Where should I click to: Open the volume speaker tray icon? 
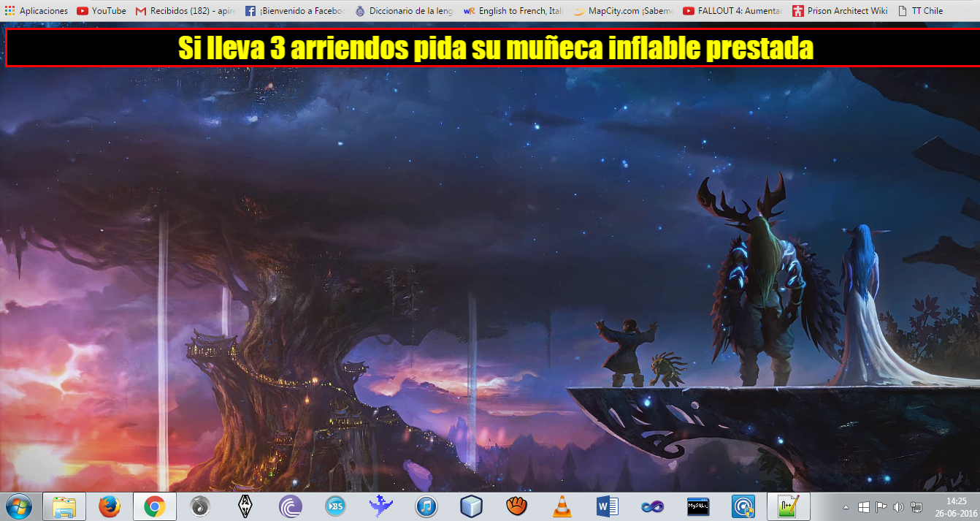point(898,506)
